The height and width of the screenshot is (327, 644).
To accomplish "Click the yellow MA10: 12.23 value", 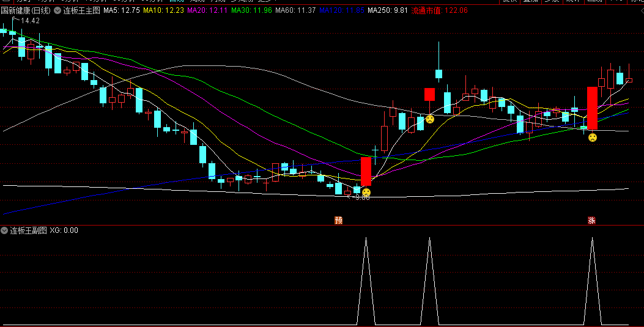I will coord(163,10).
